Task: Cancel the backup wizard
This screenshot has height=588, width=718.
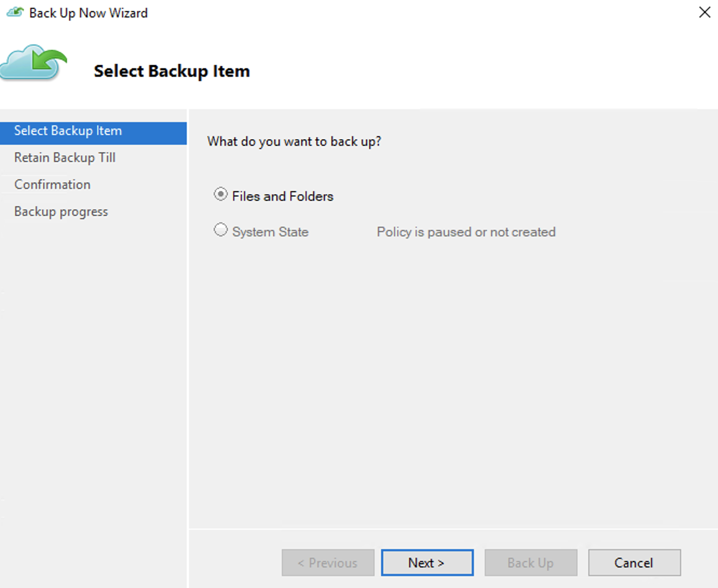Action: point(634,563)
